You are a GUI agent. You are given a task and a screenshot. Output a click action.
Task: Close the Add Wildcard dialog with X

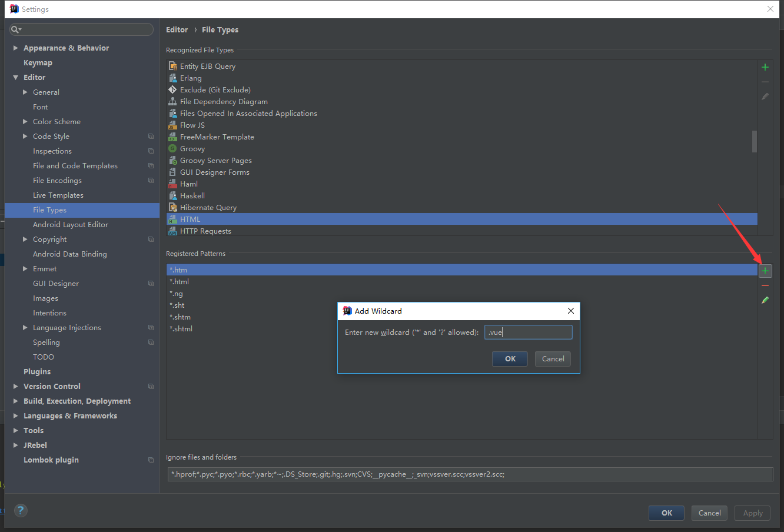click(x=570, y=311)
